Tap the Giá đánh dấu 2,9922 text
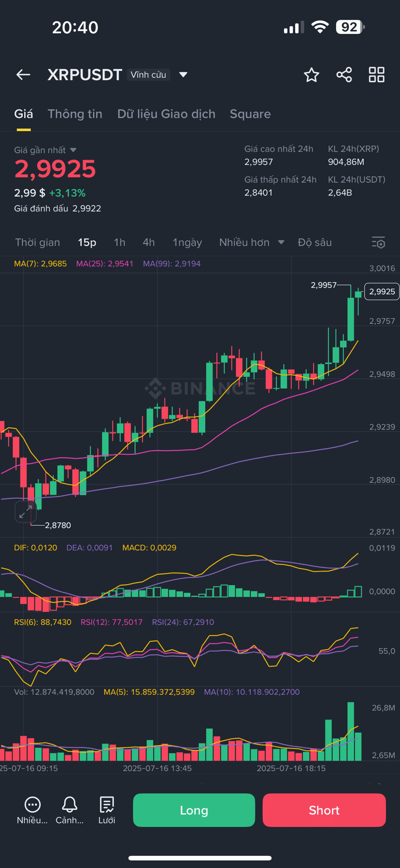 click(x=57, y=208)
